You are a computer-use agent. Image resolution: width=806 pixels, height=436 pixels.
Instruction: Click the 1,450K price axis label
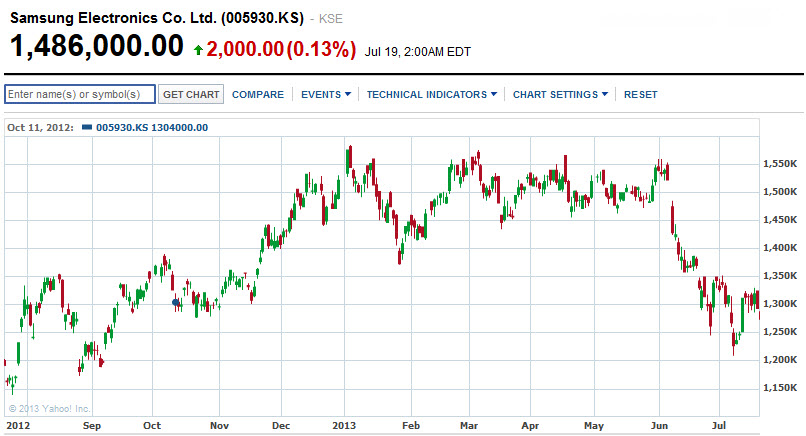point(780,220)
